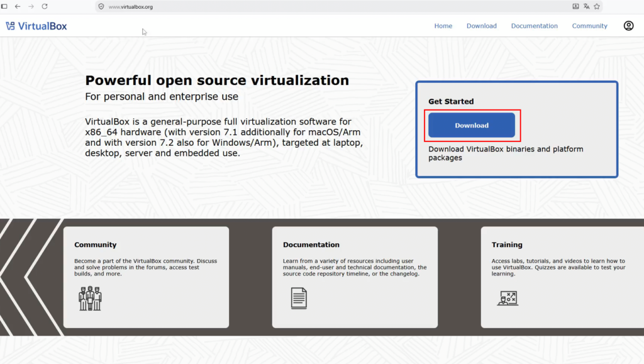Open the Home navigation link
This screenshot has height=364, width=644.
click(x=443, y=26)
